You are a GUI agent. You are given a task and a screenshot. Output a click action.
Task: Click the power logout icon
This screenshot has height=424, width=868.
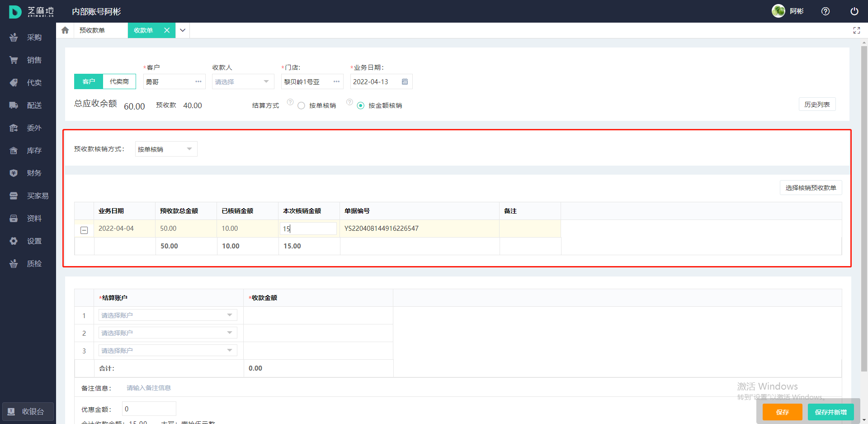point(854,11)
